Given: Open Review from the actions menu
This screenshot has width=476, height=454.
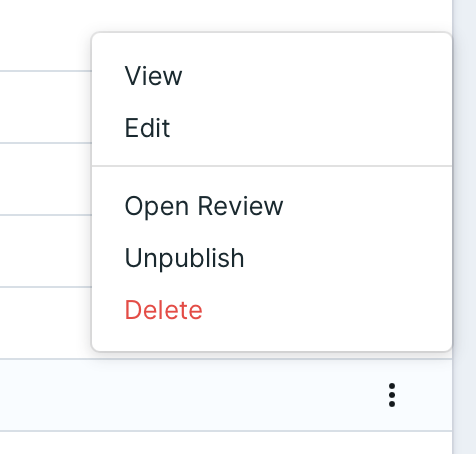Looking at the screenshot, I should (x=272, y=206).
